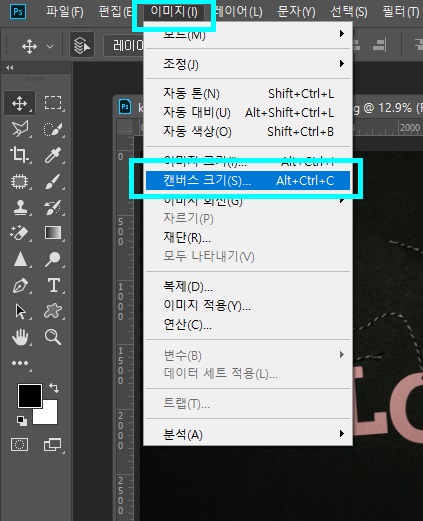Select the Dodge tool
The image size is (423, 521).
tap(53, 259)
